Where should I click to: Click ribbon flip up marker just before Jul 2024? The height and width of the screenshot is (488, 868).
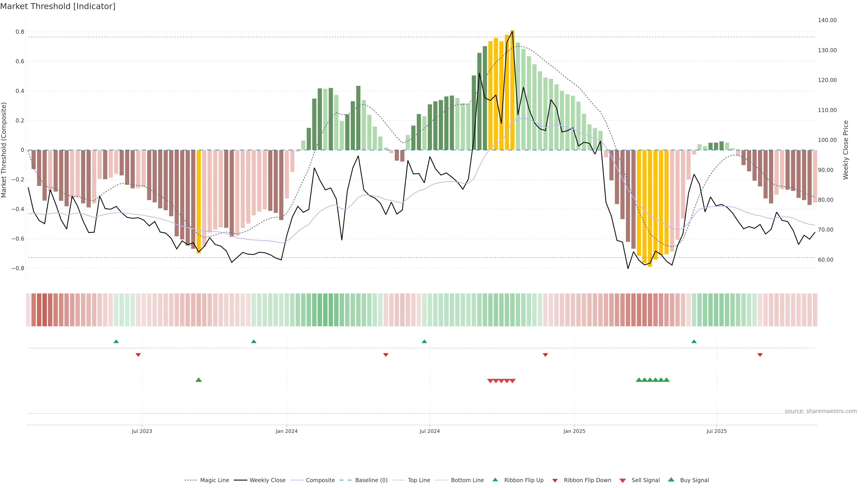tap(424, 342)
